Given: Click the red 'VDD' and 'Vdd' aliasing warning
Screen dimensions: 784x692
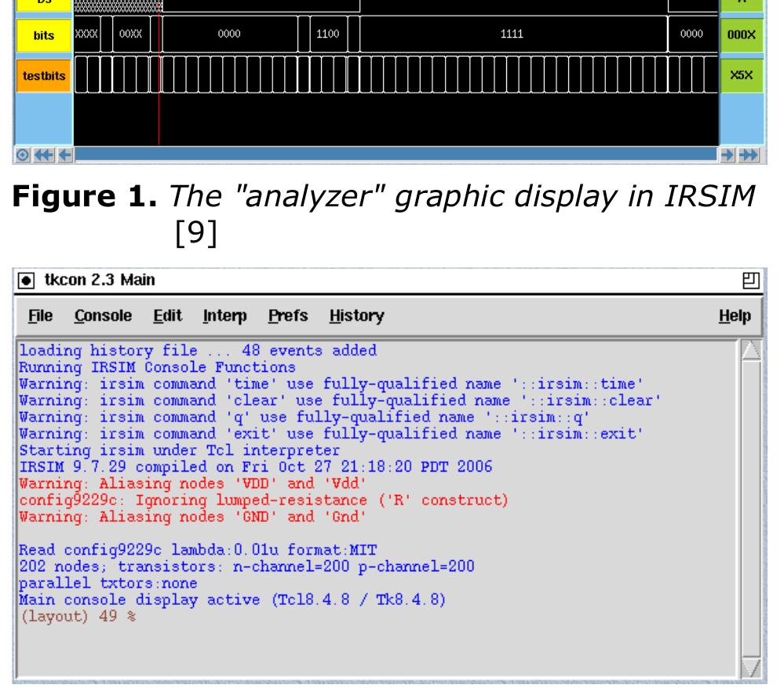Looking at the screenshot, I should (x=192, y=483).
